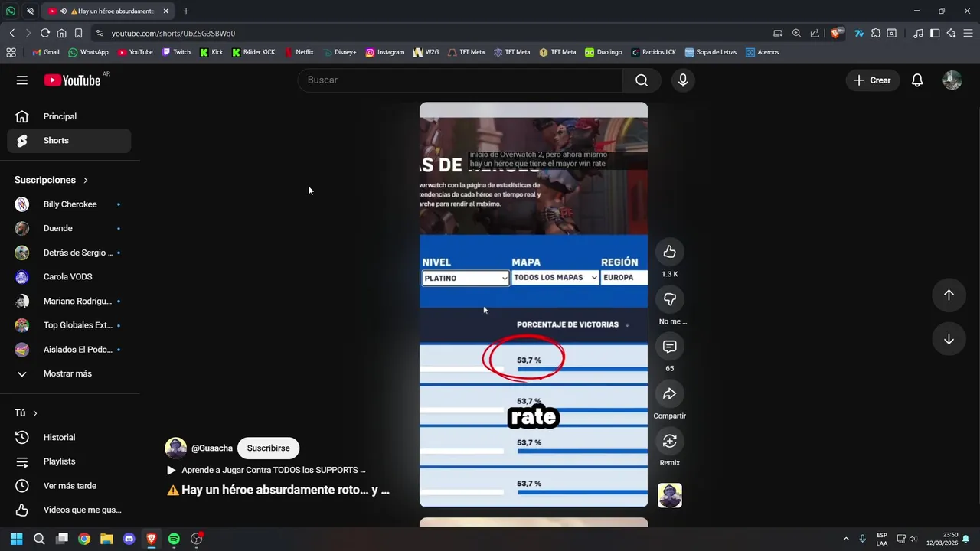Viewport: 980px width, 551px height.
Task: Open Historial in sidebar
Action: (x=70, y=437)
